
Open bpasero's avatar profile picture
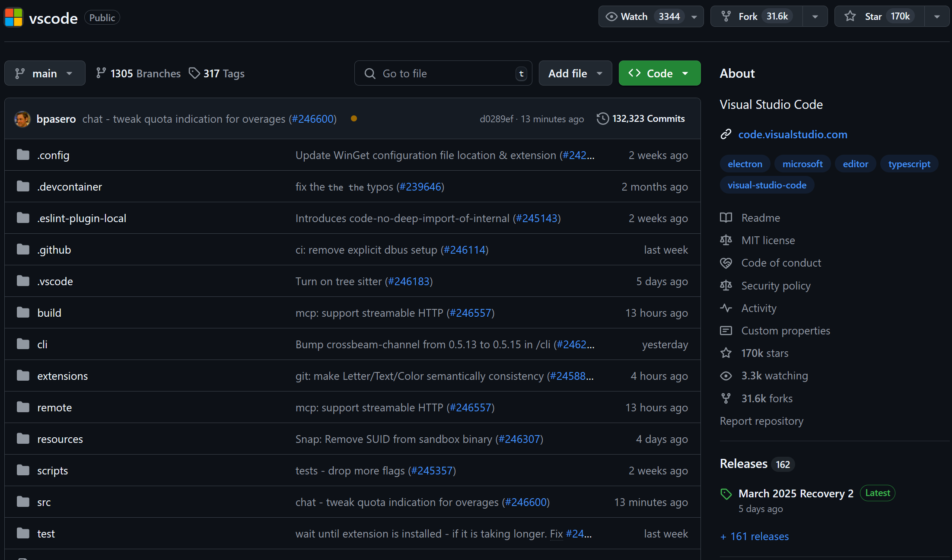click(x=22, y=119)
